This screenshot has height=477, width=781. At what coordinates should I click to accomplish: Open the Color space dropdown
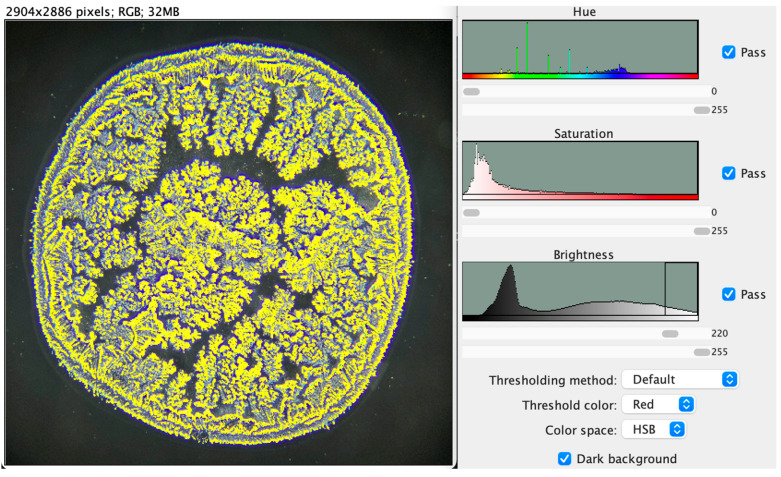(653, 429)
